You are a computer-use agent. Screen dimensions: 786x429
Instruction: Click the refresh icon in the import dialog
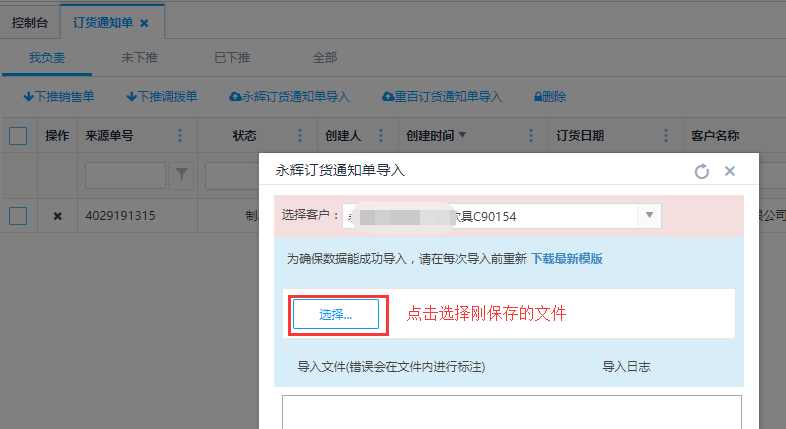702,171
